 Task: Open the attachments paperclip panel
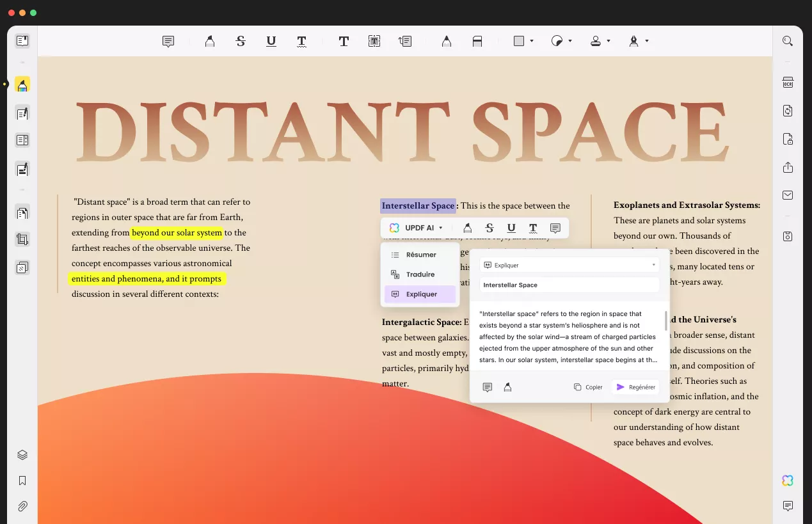tap(22, 506)
